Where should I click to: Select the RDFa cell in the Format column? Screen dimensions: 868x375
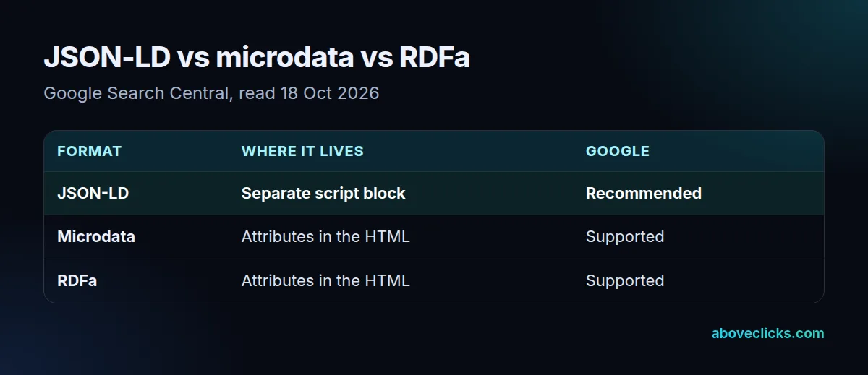pos(77,281)
